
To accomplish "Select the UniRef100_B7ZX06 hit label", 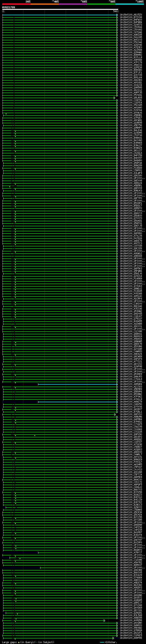I will pos(131,17).
